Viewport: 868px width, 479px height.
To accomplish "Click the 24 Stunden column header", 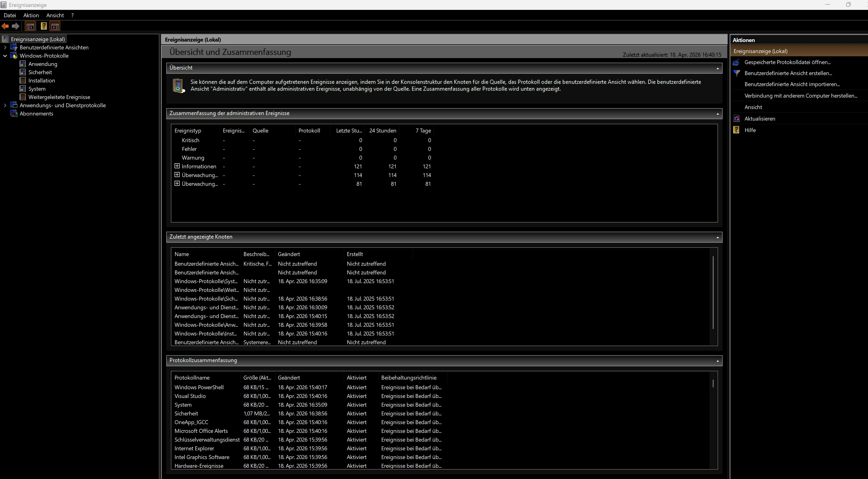I will click(382, 130).
